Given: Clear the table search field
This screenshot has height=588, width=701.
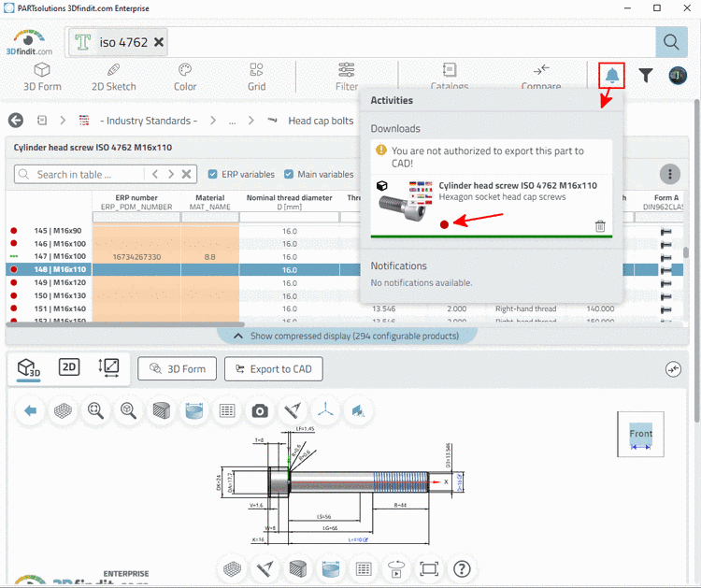Looking at the screenshot, I should (x=186, y=174).
